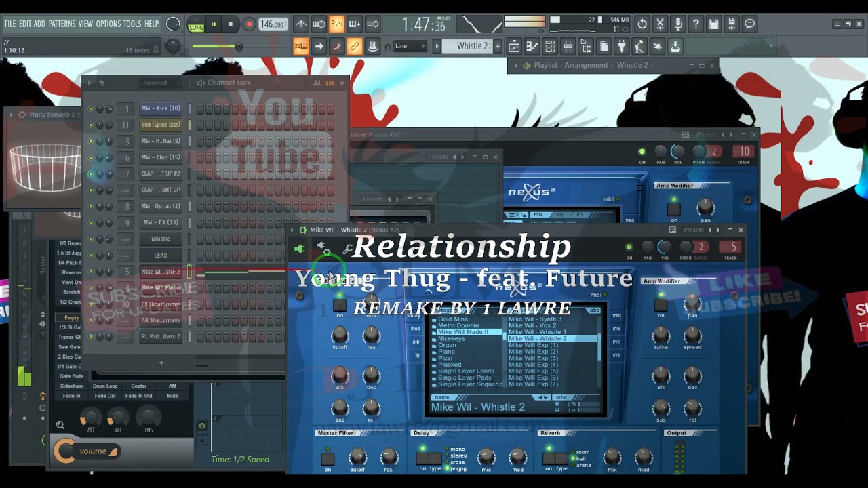Open the Channel rack view icon
The image size is (868, 488).
[550, 46]
